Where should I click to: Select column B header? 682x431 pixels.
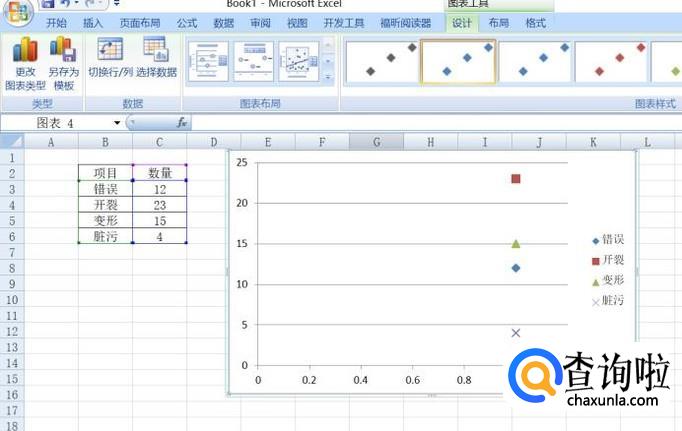pyautogui.click(x=105, y=142)
